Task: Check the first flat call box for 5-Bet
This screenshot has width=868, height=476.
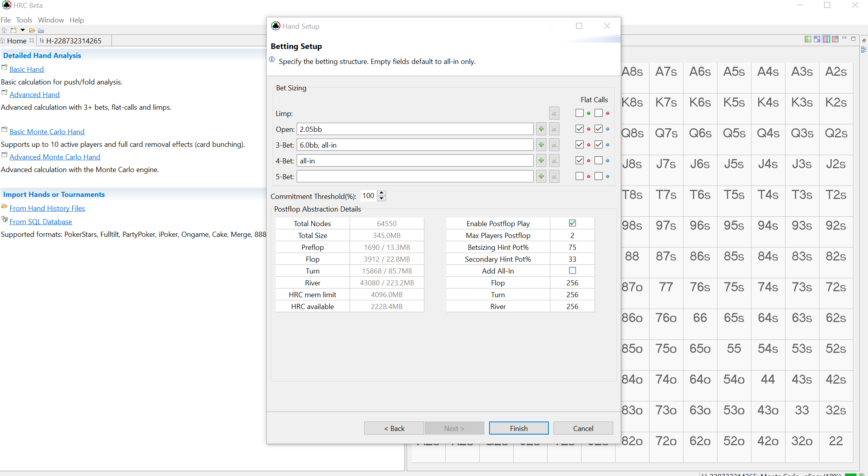Action: coord(579,176)
